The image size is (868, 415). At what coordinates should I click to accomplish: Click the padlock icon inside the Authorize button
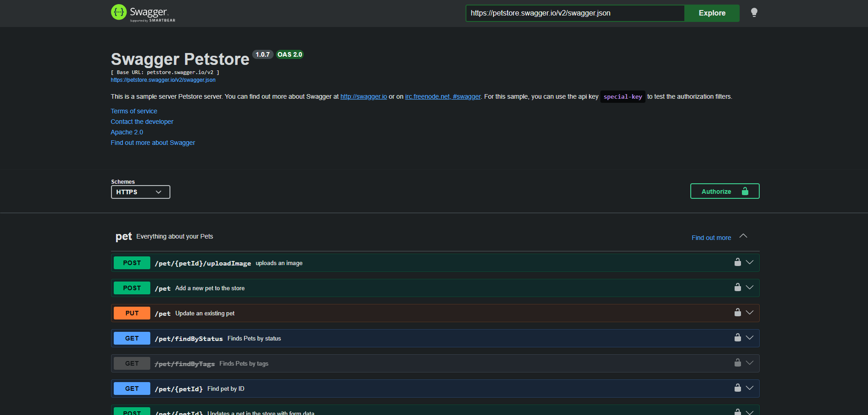745,191
